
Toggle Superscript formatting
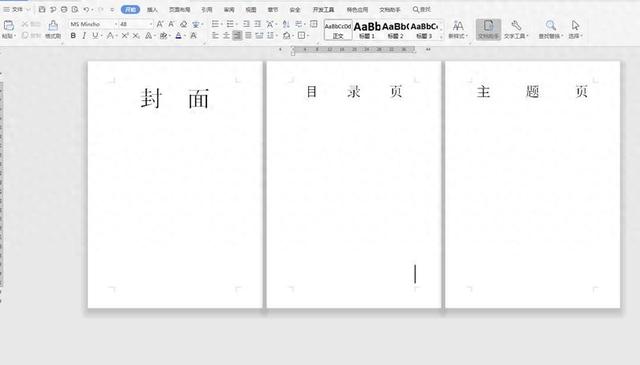[125, 36]
